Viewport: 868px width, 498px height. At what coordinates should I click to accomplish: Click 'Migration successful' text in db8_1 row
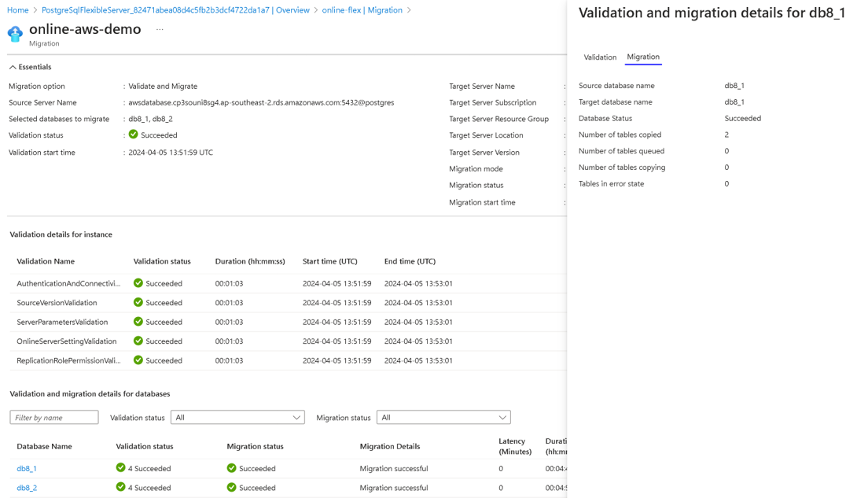point(394,469)
